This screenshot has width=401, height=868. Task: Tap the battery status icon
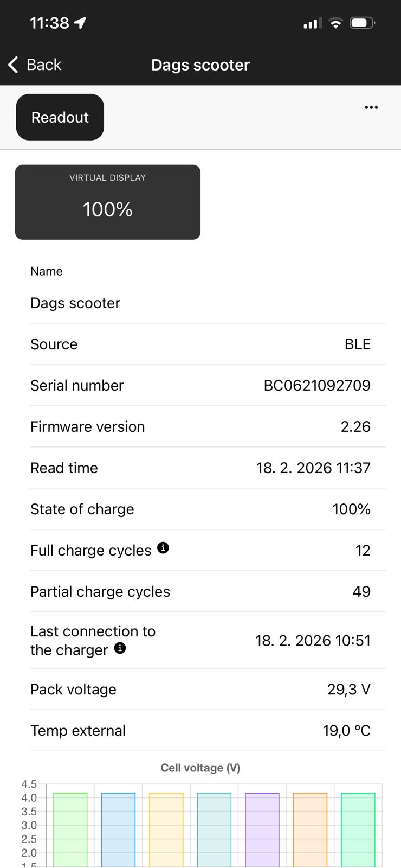[x=363, y=23]
